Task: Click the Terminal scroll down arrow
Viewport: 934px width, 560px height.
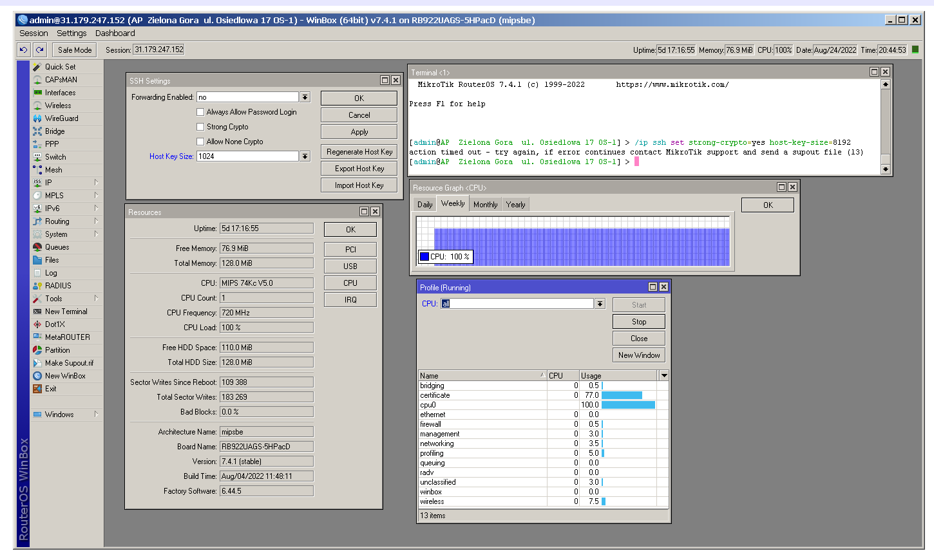Action: click(x=886, y=169)
